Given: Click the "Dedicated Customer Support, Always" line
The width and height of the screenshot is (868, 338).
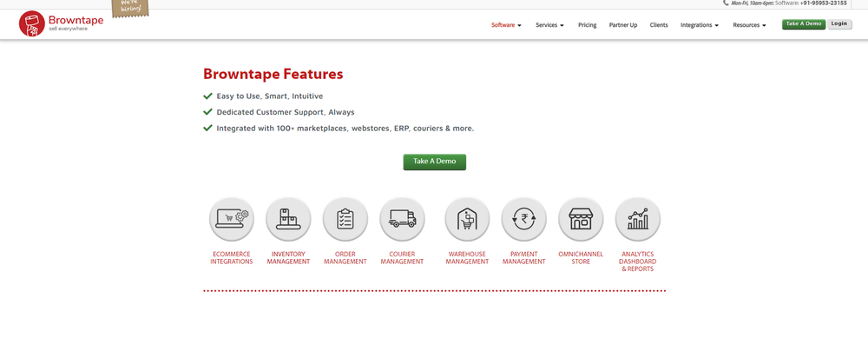Looking at the screenshot, I should pos(285,112).
